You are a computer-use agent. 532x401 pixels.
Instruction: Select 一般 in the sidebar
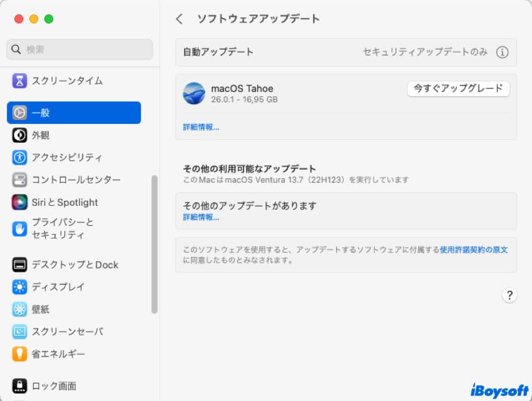tap(74, 113)
